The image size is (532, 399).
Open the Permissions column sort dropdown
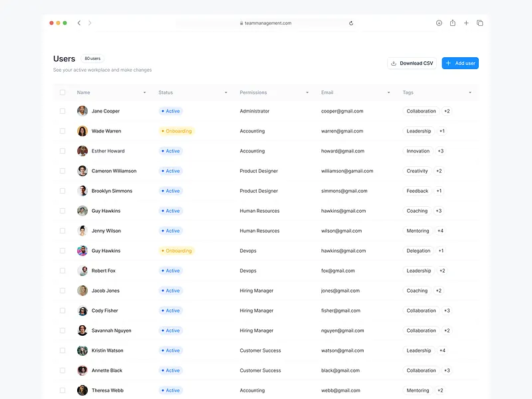click(x=307, y=92)
